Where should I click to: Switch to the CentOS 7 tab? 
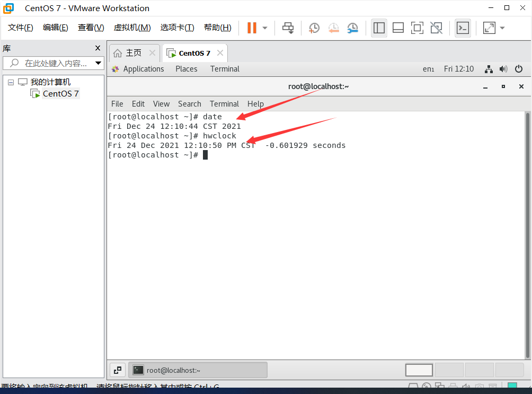tap(194, 53)
